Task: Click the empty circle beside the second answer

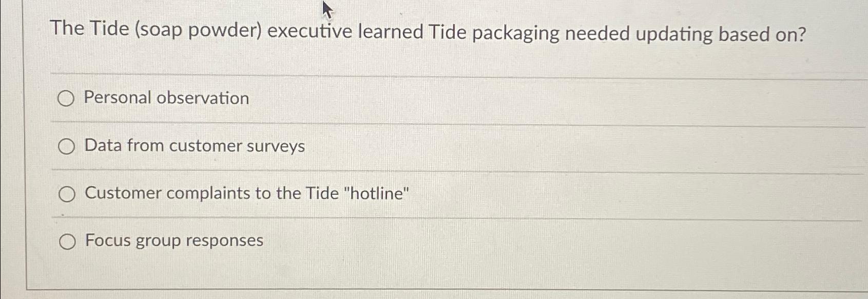Action: tap(66, 146)
